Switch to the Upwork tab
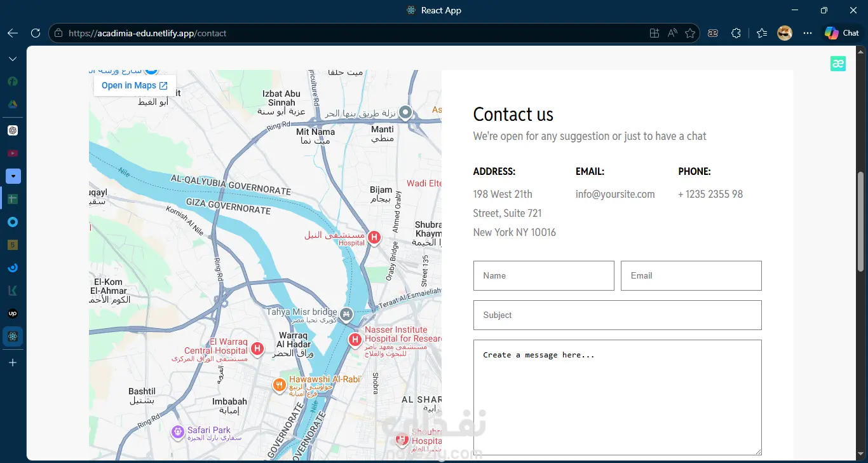The height and width of the screenshot is (463, 868). click(x=13, y=314)
